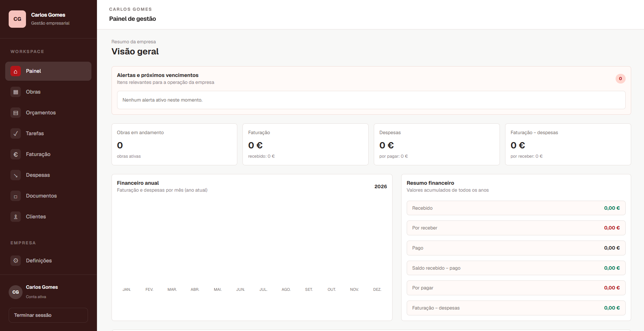Open the Orçamentos page
This screenshot has width=644, height=331.
[48, 113]
